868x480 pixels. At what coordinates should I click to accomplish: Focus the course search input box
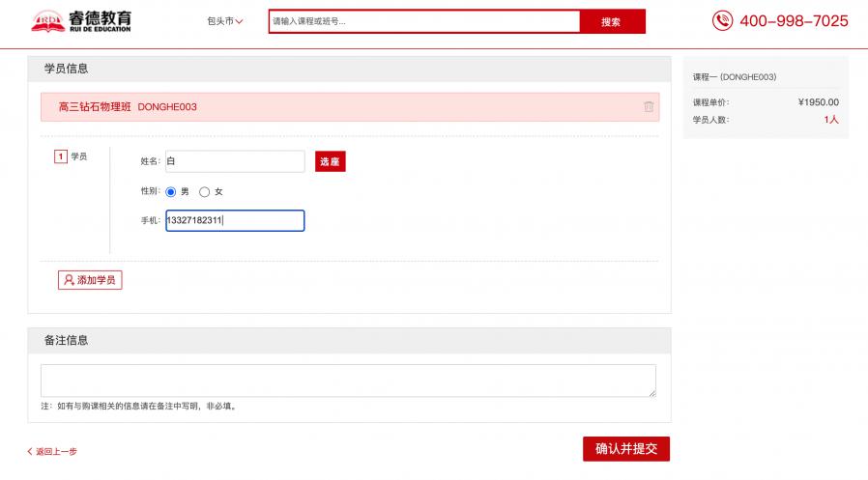coord(423,21)
